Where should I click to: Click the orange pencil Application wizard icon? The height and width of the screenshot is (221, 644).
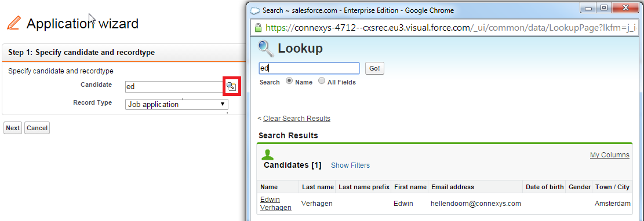coord(13,23)
